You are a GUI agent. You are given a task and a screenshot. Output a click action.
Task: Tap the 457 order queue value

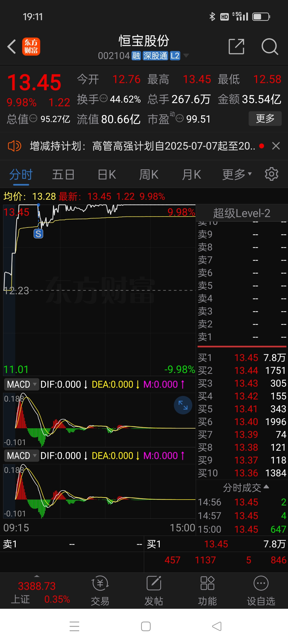172,560
